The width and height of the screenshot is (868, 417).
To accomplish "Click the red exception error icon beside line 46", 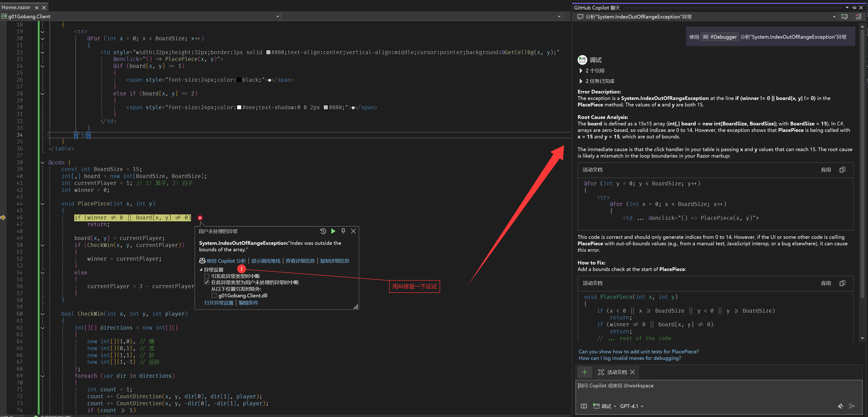I will tap(200, 218).
